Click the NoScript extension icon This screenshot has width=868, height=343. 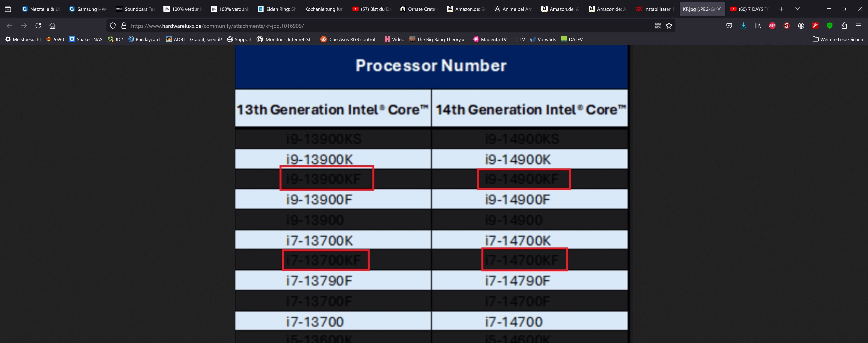pyautogui.click(x=786, y=26)
